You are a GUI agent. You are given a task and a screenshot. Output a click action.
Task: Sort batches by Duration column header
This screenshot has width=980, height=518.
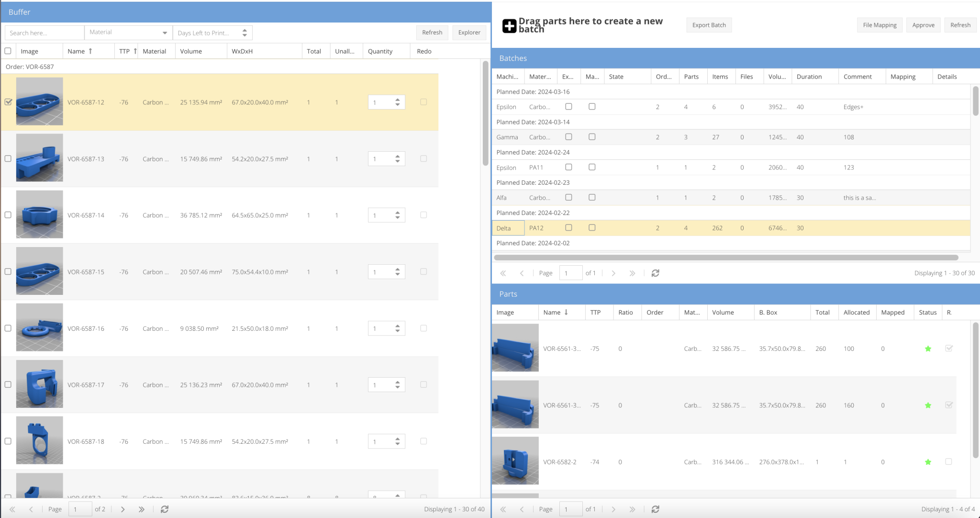tap(809, 77)
